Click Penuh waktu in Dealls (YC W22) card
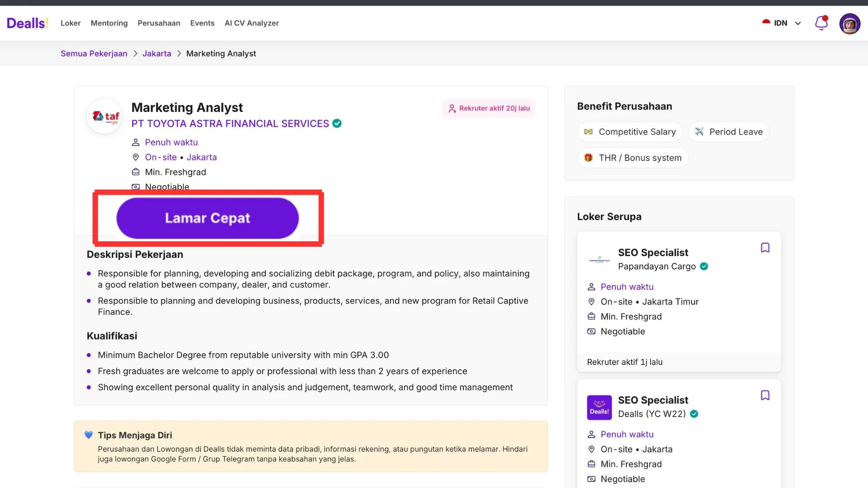 627,435
